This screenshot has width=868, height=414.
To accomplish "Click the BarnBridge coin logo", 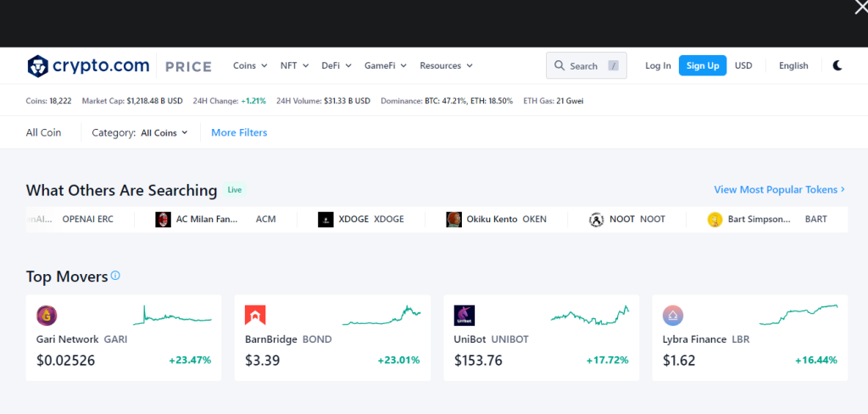I will click(255, 316).
